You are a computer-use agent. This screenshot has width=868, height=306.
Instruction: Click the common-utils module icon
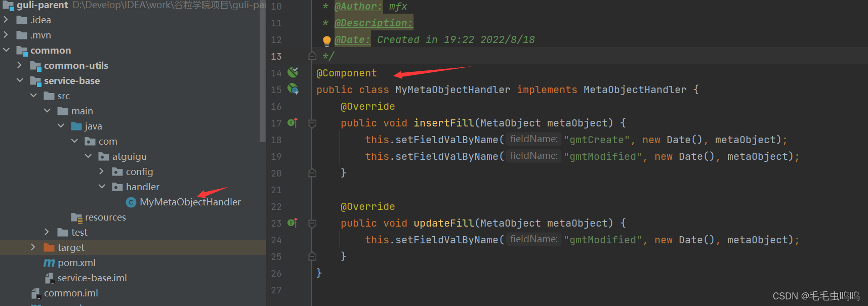[x=35, y=66]
